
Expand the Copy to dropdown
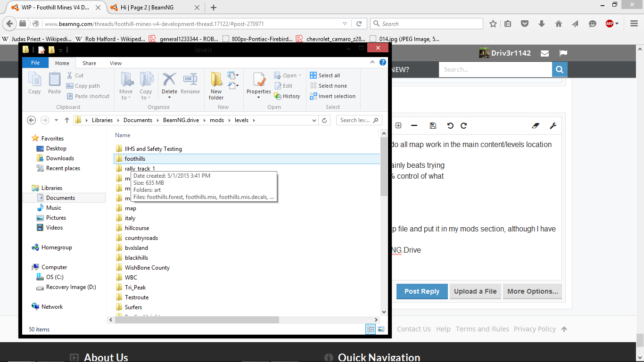pyautogui.click(x=146, y=95)
